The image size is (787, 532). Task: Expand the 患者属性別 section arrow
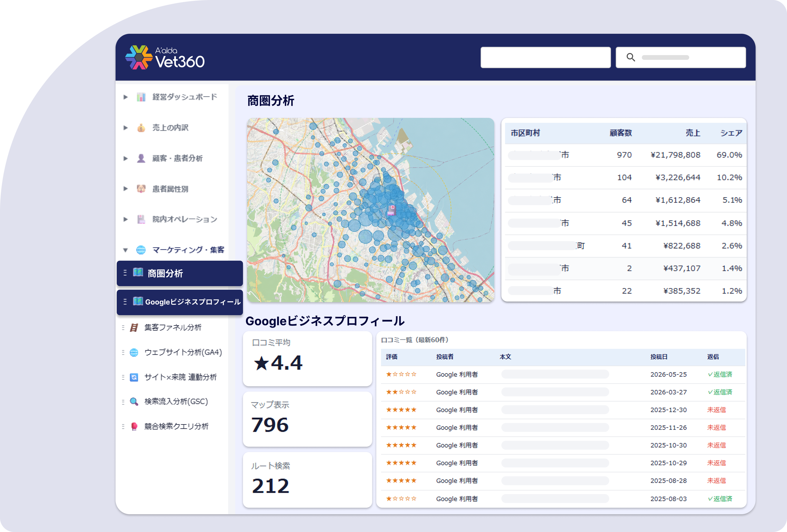click(x=126, y=189)
